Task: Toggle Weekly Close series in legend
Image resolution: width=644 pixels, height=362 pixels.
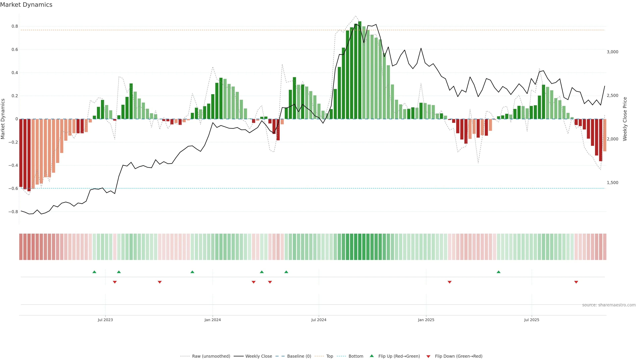Action: [x=258, y=356]
